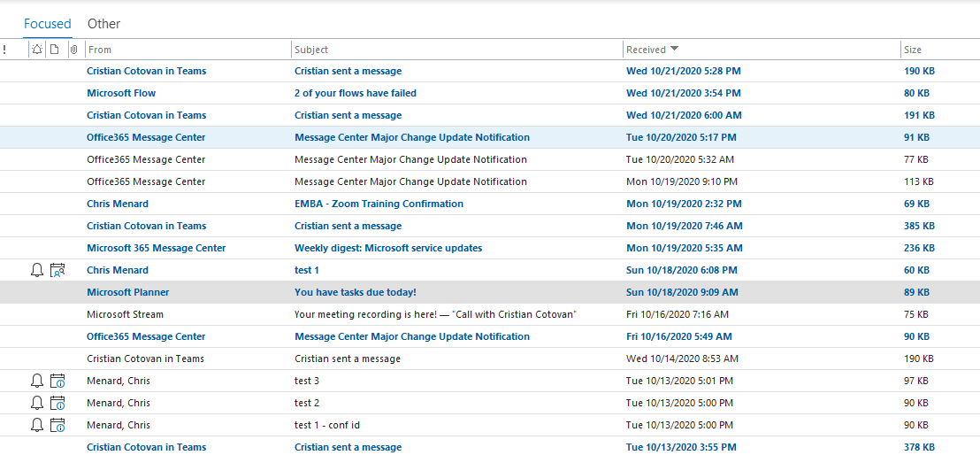
Task: Select the 'Weekly digest: Microsoft service updates' email
Action: click(387, 248)
